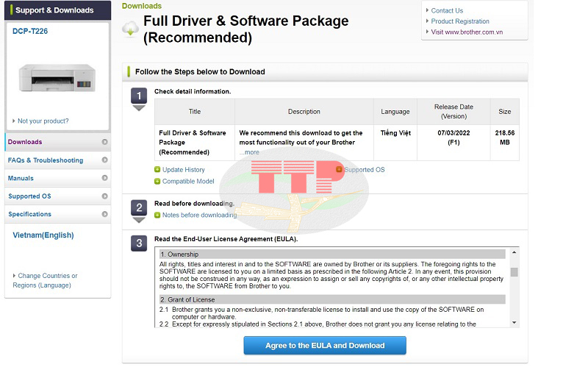This screenshot has height=381, width=588.
Task: Click the green plus icon next to Compatible Model
Action: tap(157, 181)
